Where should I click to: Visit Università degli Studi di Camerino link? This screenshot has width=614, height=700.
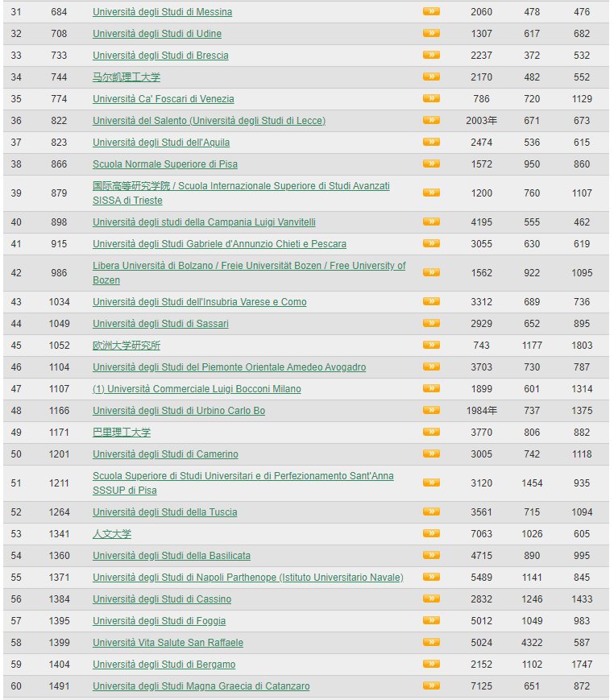coord(165,454)
